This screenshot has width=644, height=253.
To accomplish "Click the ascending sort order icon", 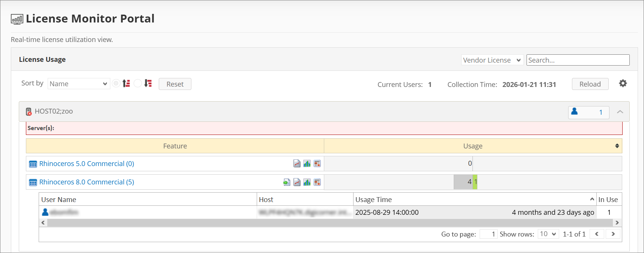I will (126, 83).
